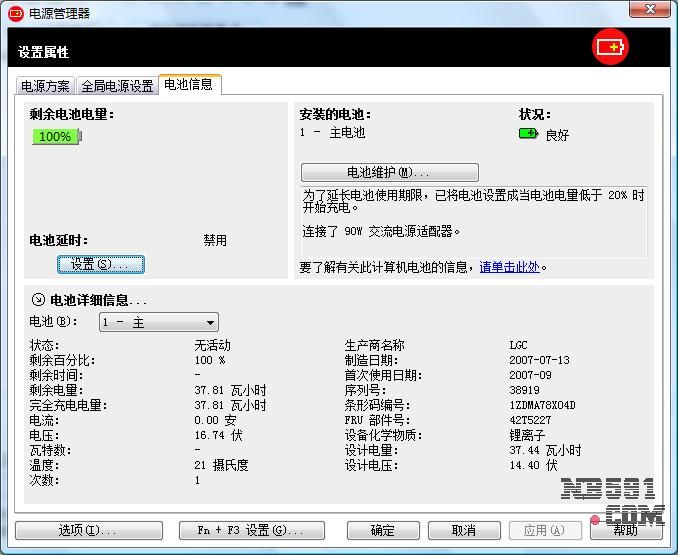Click the circular arrow icon beside 电池详细信息
Viewport: 678px width, 555px height.
point(38,299)
